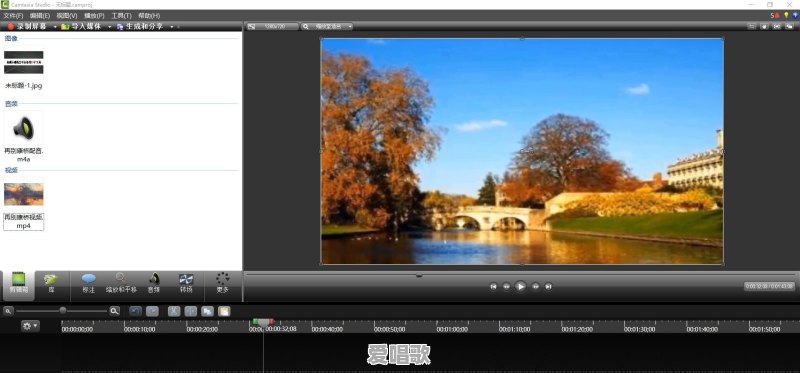
Task: Click the timeline zoom slider handle
Action: 63,310
